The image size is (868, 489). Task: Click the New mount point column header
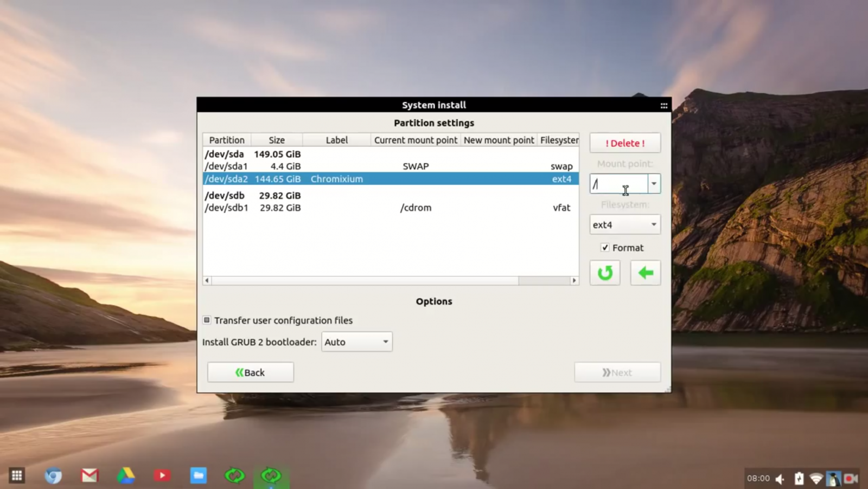coord(499,140)
